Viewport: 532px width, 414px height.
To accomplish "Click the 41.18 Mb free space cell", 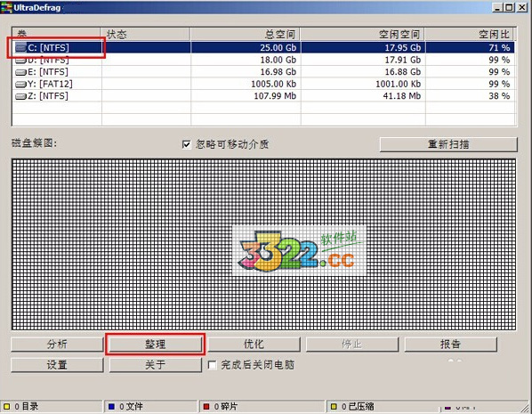I will pos(363,96).
